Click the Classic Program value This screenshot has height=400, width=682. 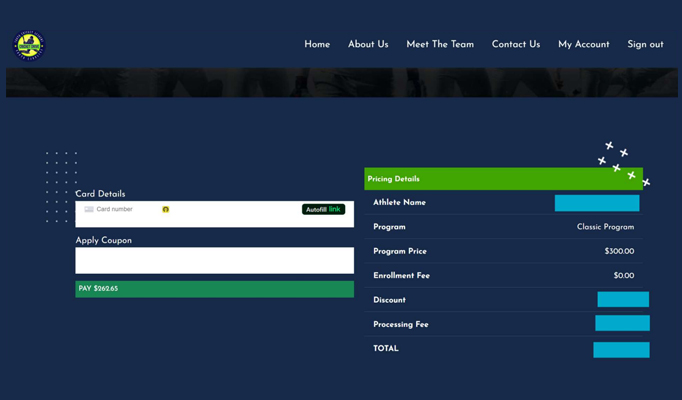605,227
